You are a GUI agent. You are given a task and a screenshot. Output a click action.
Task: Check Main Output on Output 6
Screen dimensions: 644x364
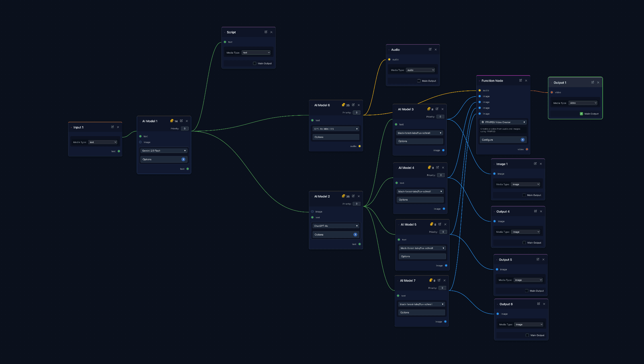[528, 335]
